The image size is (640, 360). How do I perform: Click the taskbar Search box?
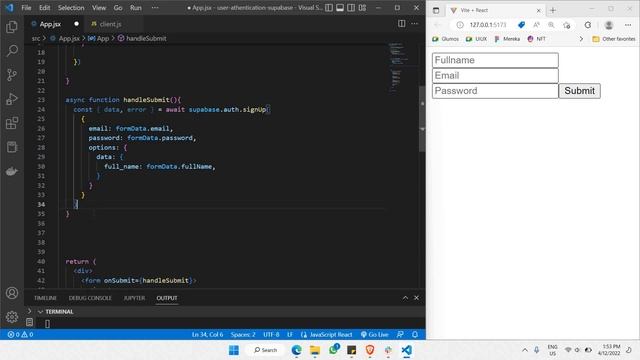[266, 350]
